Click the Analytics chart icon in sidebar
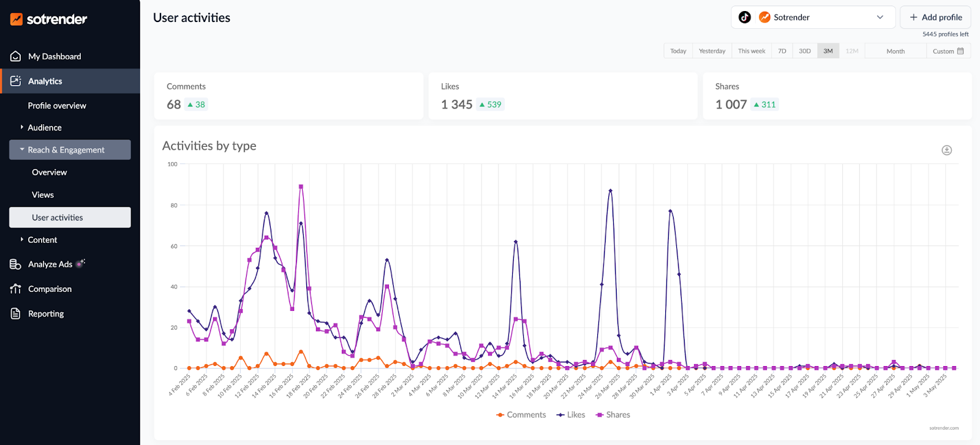The height and width of the screenshot is (445, 980). [x=16, y=81]
